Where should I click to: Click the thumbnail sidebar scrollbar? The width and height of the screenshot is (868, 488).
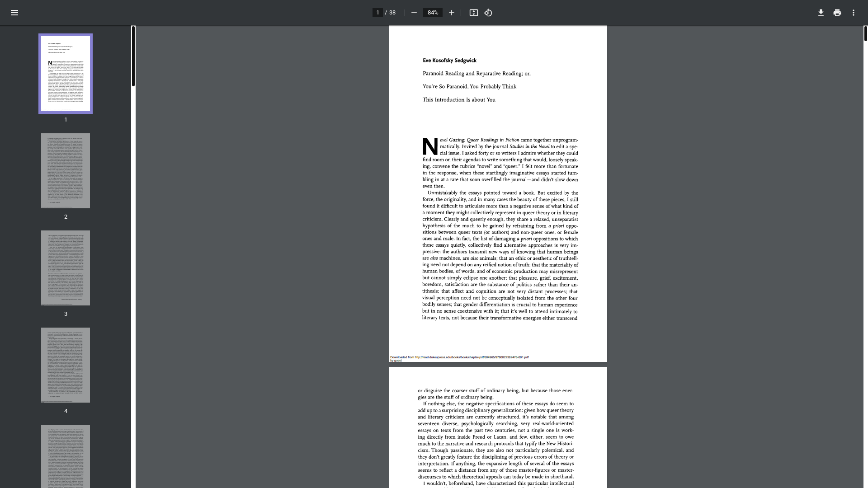click(x=133, y=56)
